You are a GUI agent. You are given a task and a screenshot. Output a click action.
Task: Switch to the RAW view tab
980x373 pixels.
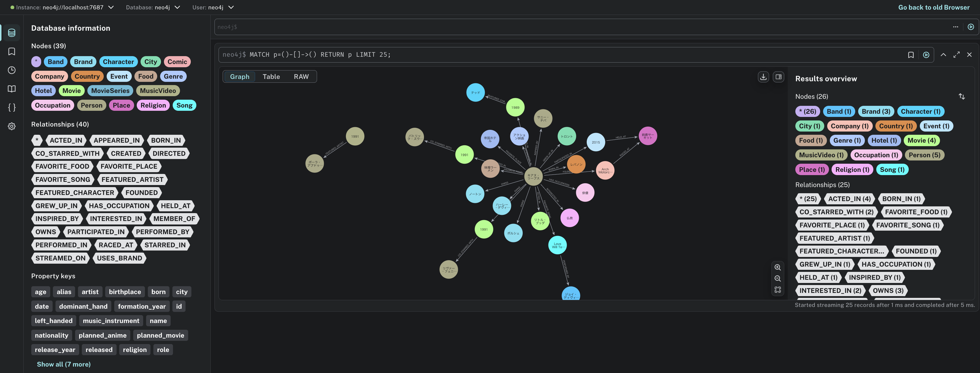click(x=301, y=77)
